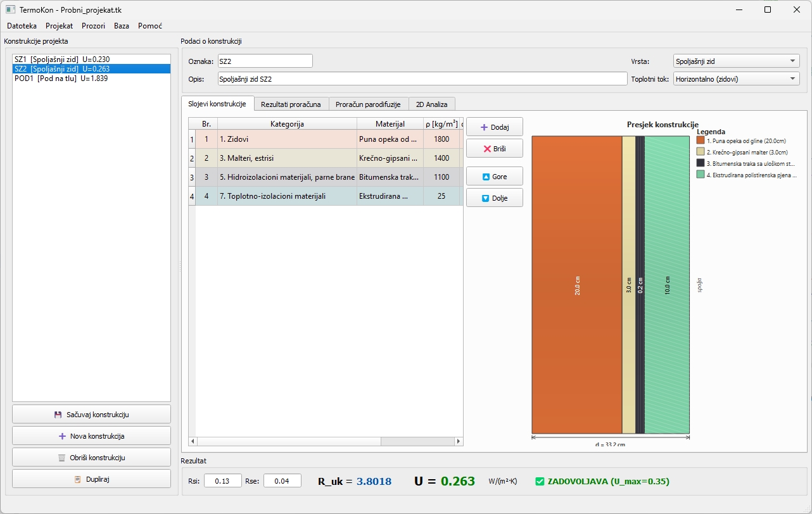Click the horizontal scrollbar of layers table
The height and width of the screenshot is (514, 812).
(x=326, y=441)
